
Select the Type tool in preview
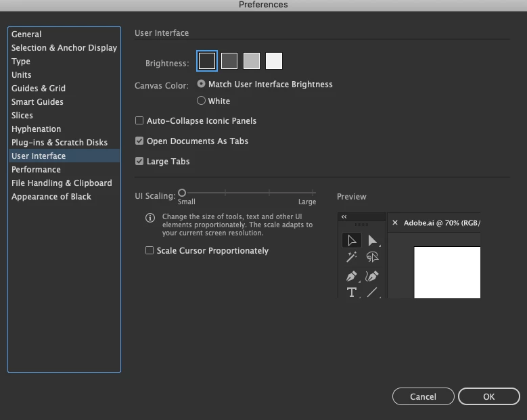(352, 292)
